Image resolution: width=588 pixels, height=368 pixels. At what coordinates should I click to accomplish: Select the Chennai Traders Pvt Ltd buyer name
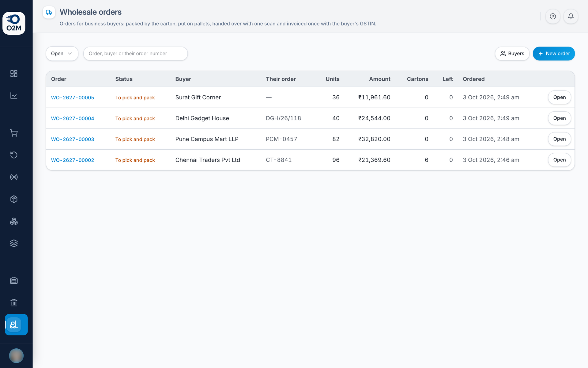[x=208, y=160]
